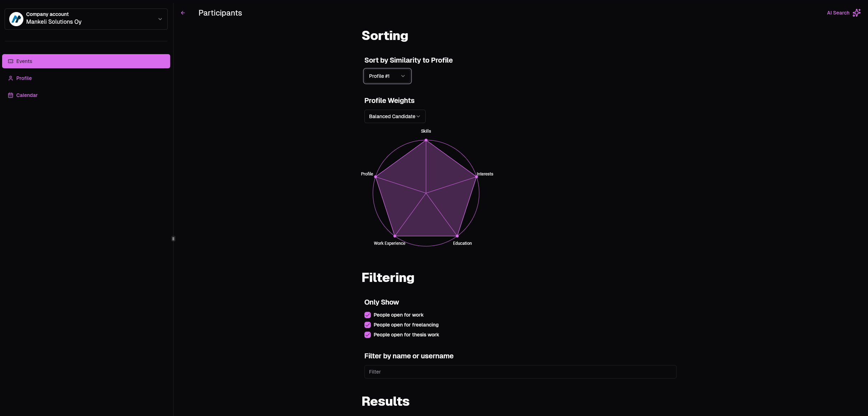Click the back arrow beside Participants

tap(183, 13)
